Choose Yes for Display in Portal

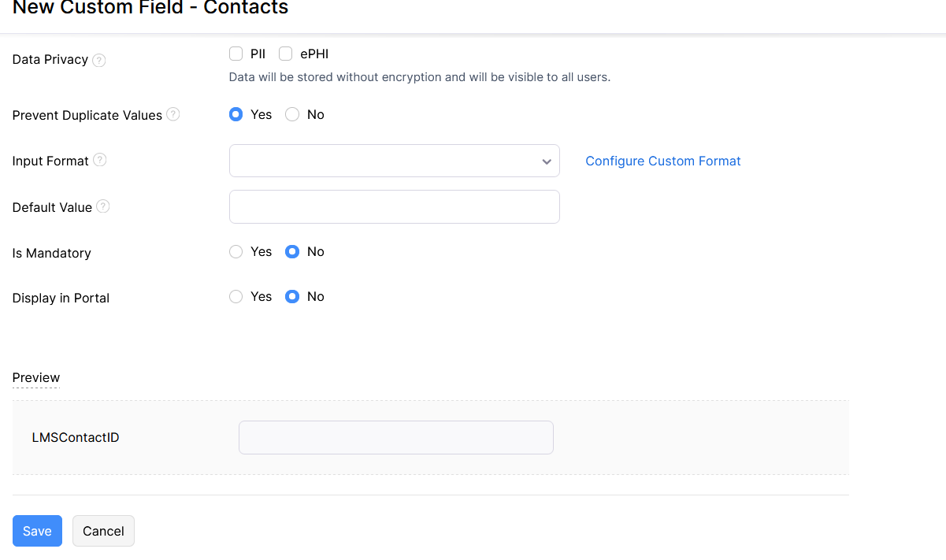(236, 297)
